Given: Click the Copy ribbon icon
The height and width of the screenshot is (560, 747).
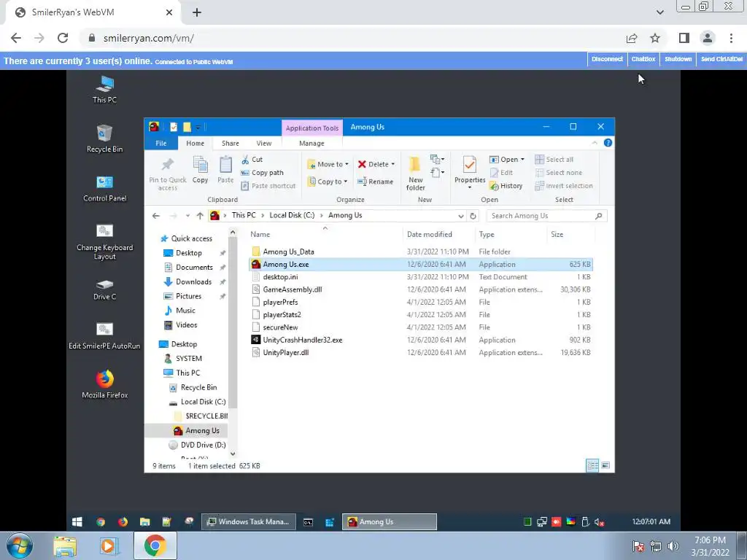Looking at the screenshot, I should coord(200,170).
